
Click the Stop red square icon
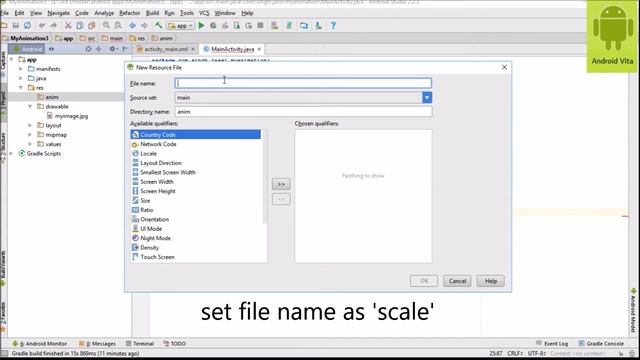[x=260, y=26]
